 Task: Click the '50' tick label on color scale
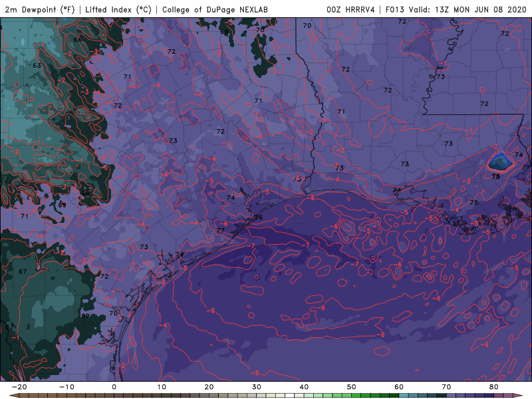(352, 387)
